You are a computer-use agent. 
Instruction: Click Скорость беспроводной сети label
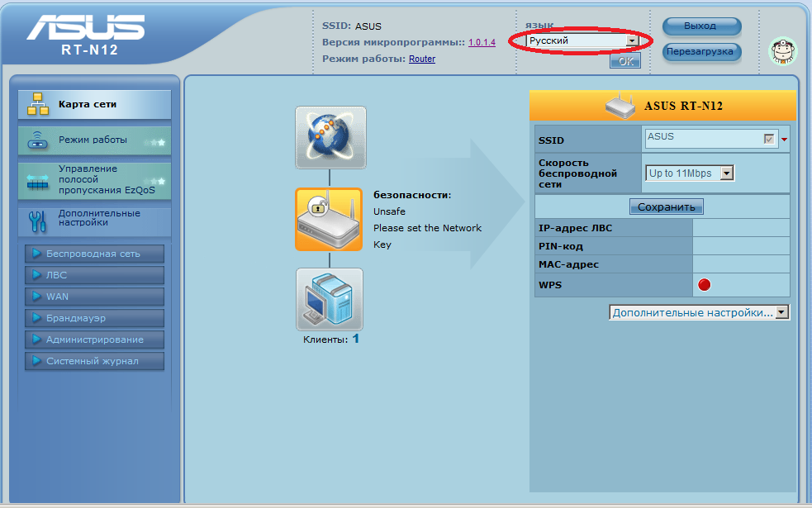pyautogui.click(x=577, y=173)
